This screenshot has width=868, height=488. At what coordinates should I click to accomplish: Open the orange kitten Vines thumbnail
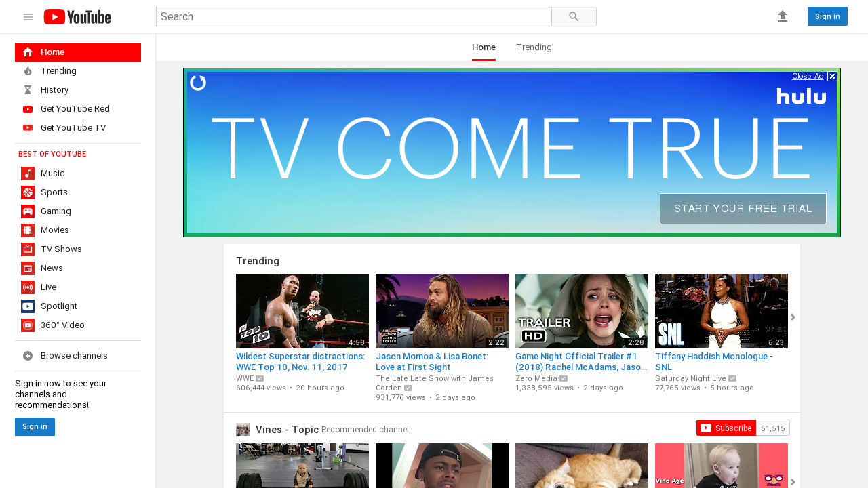pos(582,466)
